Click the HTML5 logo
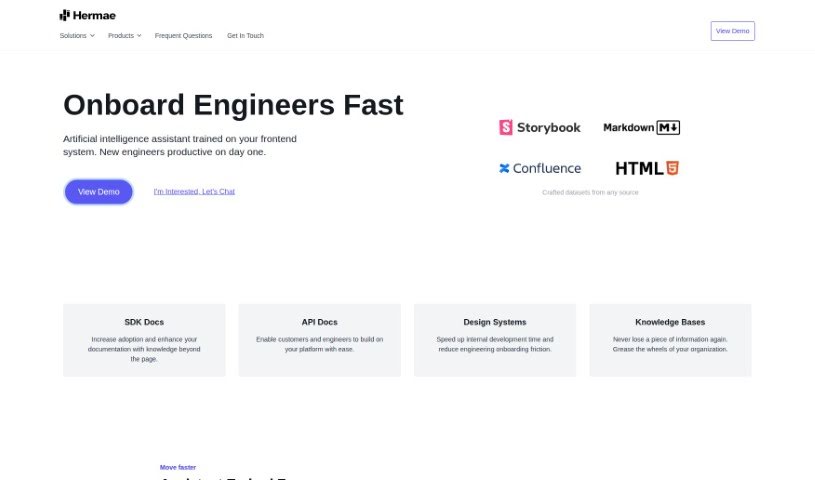Image resolution: width=815 pixels, height=480 pixels. click(x=647, y=168)
